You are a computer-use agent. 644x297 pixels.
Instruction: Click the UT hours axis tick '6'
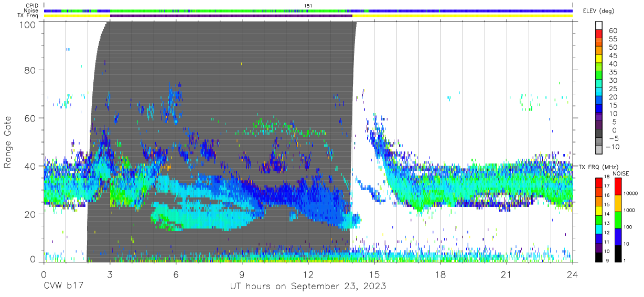point(176,274)
